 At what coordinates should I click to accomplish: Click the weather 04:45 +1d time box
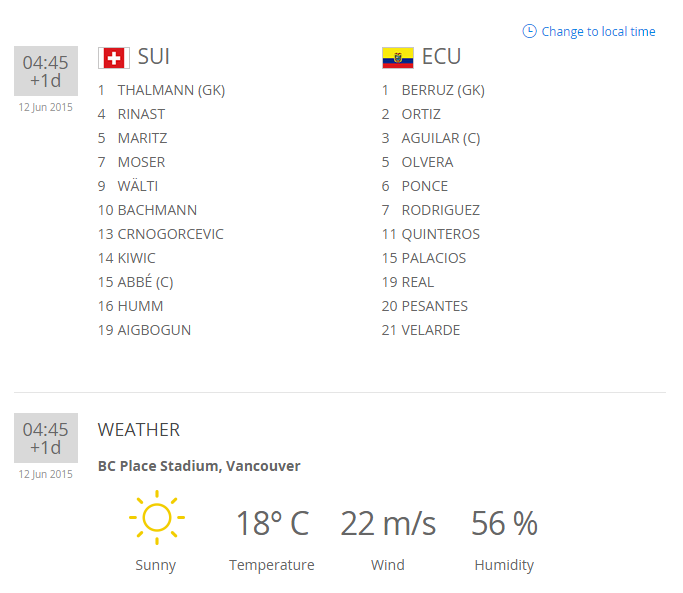click(x=46, y=438)
